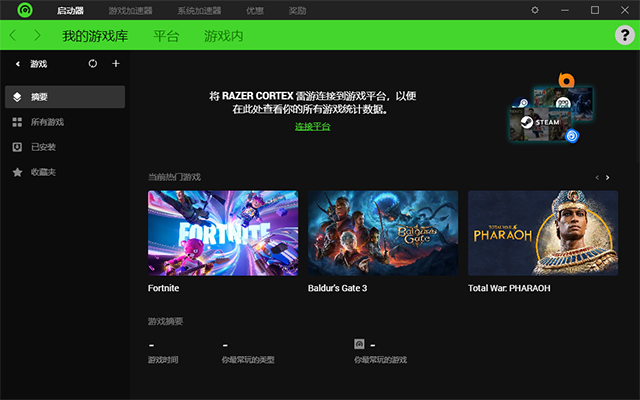Select the 平台 sub-tab
The height and width of the screenshot is (400, 640).
coord(166,36)
